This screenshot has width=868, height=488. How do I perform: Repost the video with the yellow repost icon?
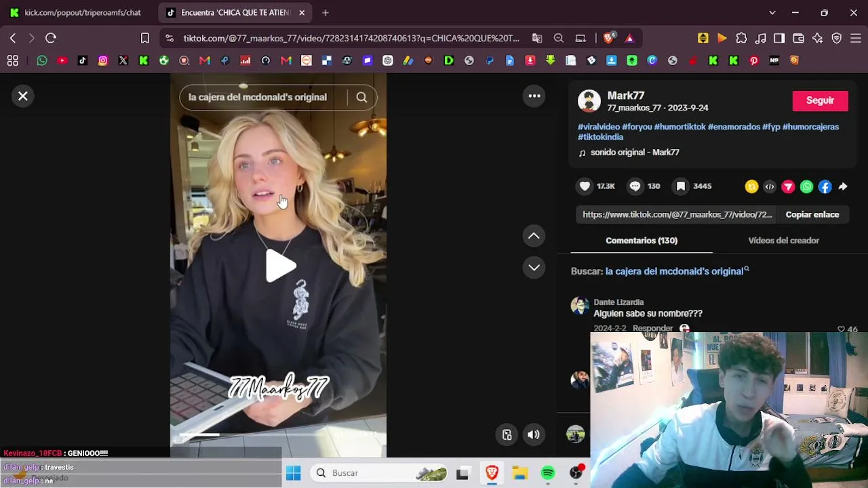click(751, 186)
